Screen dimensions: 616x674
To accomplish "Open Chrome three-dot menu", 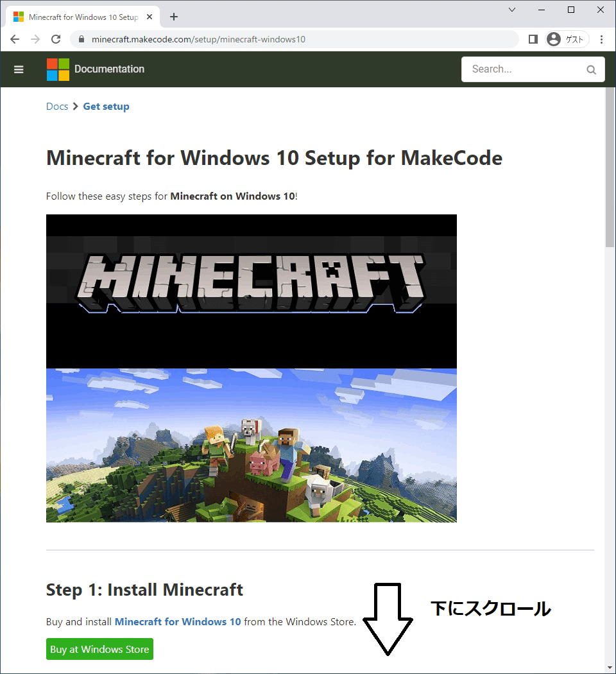I will pos(601,40).
